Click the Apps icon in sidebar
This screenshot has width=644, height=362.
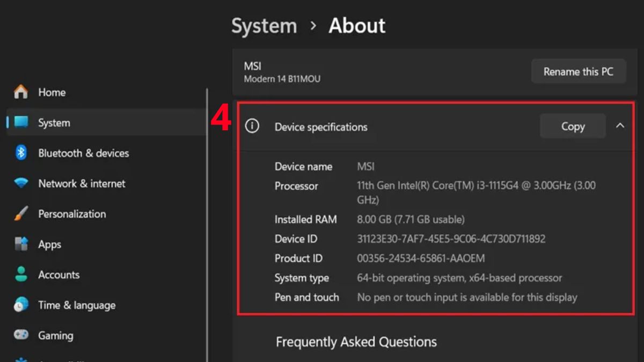pyautogui.click(x=21, y=245)
